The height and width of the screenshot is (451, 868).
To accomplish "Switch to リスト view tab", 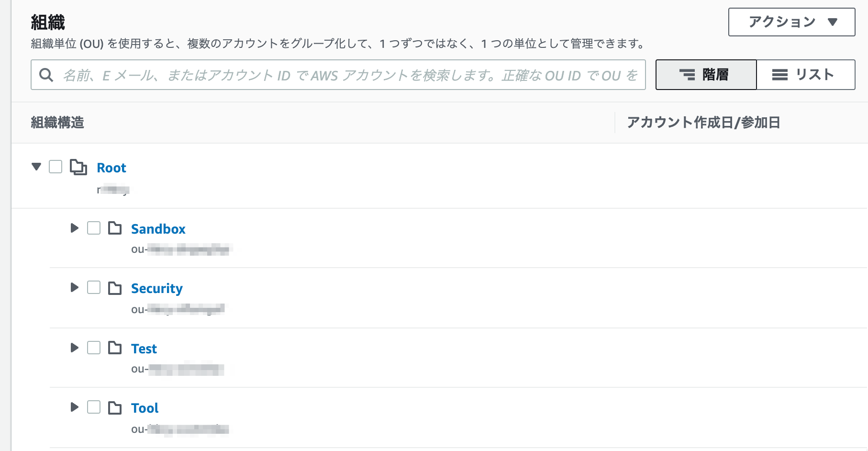I will pos(806,75).
